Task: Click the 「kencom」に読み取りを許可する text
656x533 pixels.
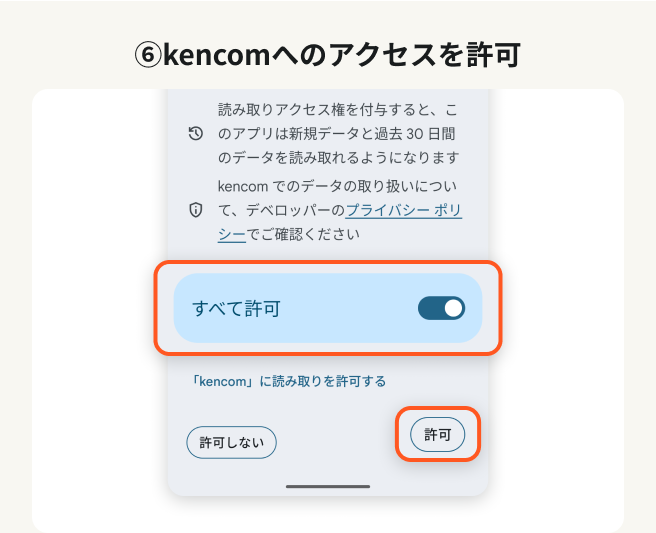Action: click(x=289, y=381)
